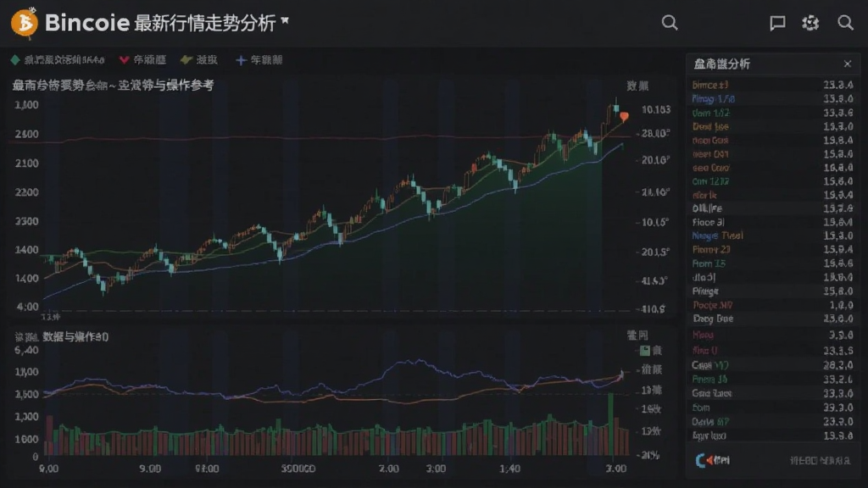
Task: Click the "1.0.0" value in the side list
Action: click(x=841, y=305)
